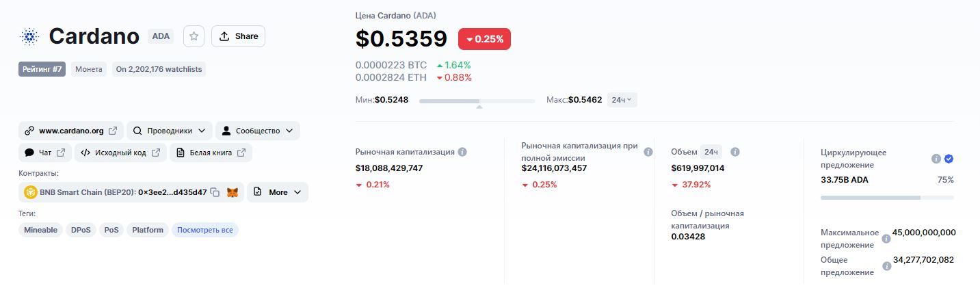Click the total supply info icon
The image size is (980, 288).
click(x=886, y=266)
